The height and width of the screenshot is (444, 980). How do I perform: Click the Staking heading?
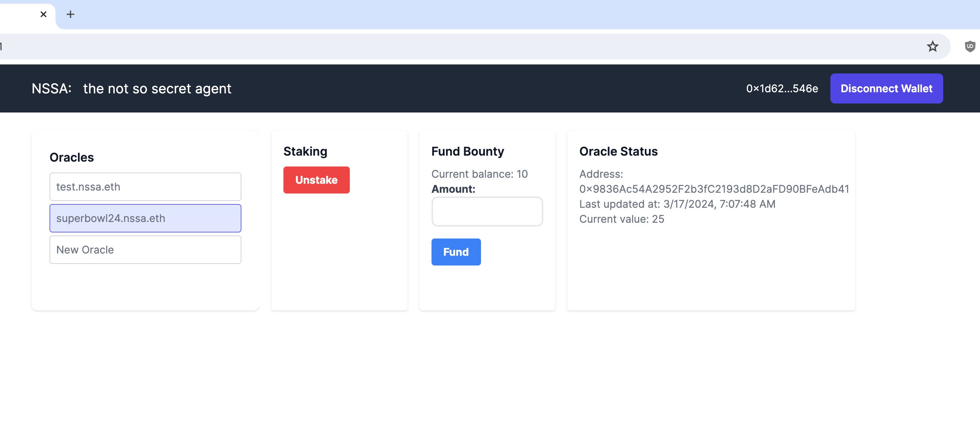pos(305,151)
